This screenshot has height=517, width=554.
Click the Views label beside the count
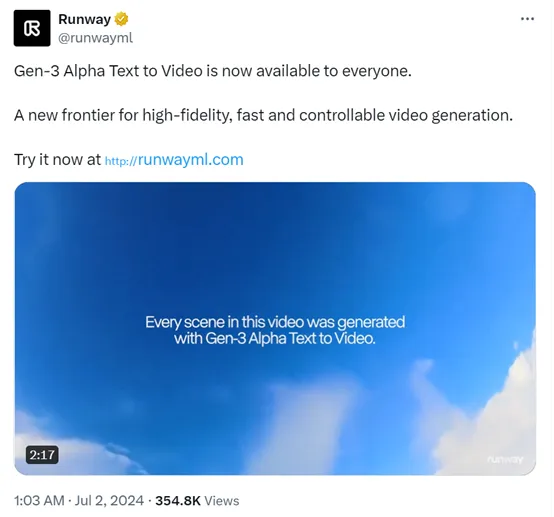tap(222, 500)
